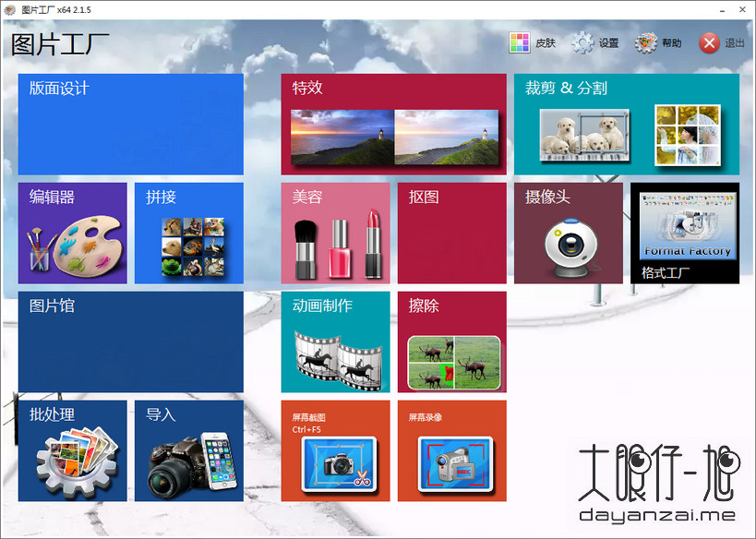
Task: Open the 摄像头 webcam icon
Action: click(571, 247)
